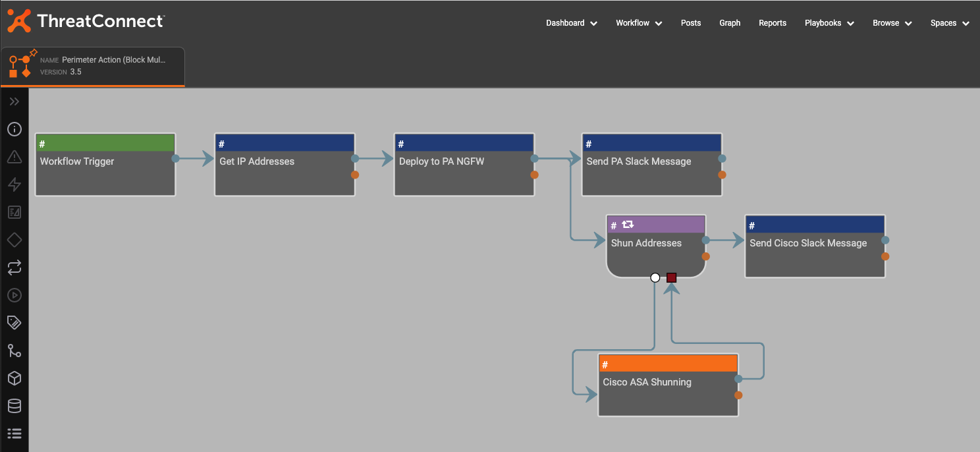
Task: Go to the Posts page
Action: tap(691, 23)
